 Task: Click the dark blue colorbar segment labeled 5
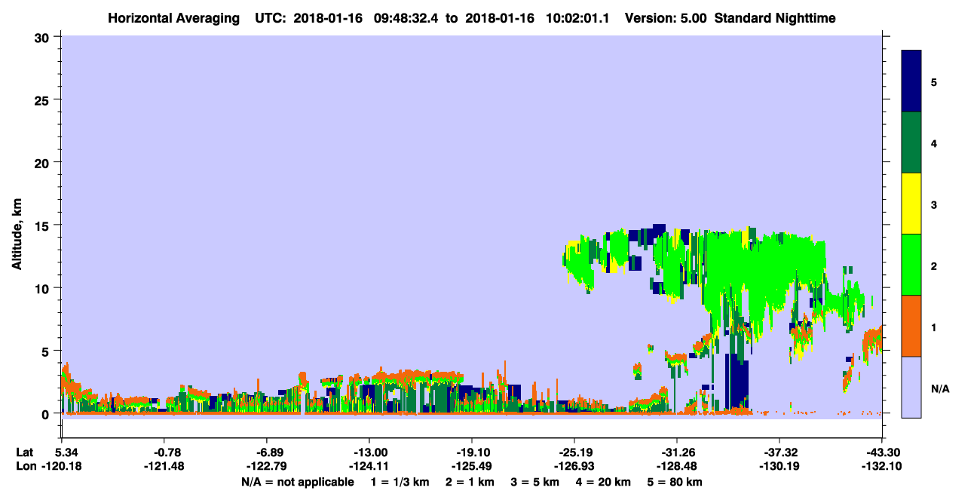pyautogui.click(x=911, y=81)
